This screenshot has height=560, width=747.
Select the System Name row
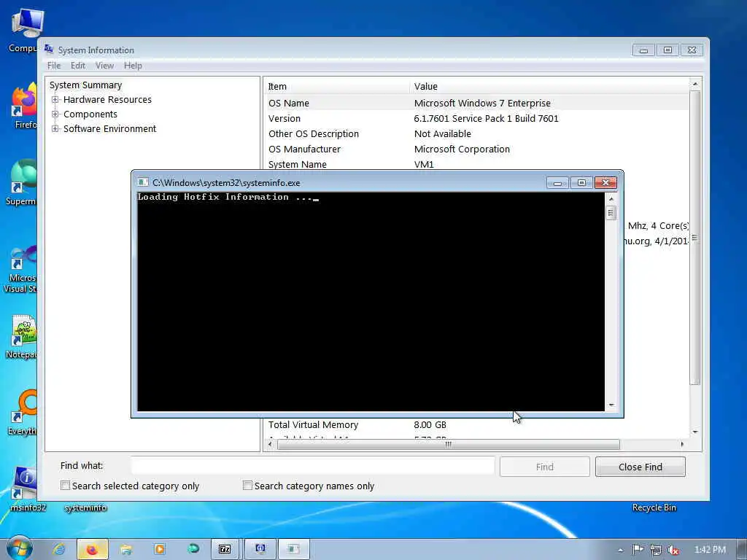(x=476, y=164)
